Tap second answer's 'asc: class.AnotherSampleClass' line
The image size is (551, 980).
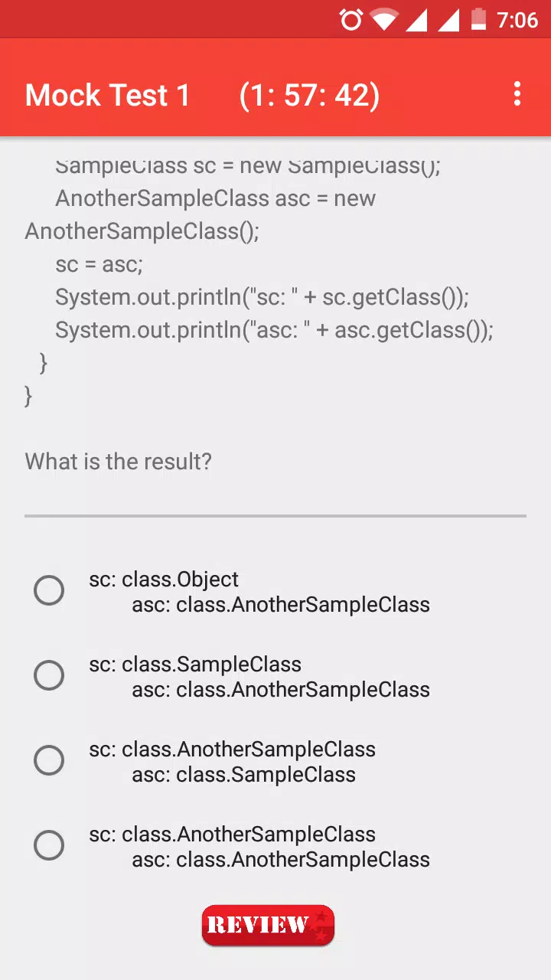(281, 690)
